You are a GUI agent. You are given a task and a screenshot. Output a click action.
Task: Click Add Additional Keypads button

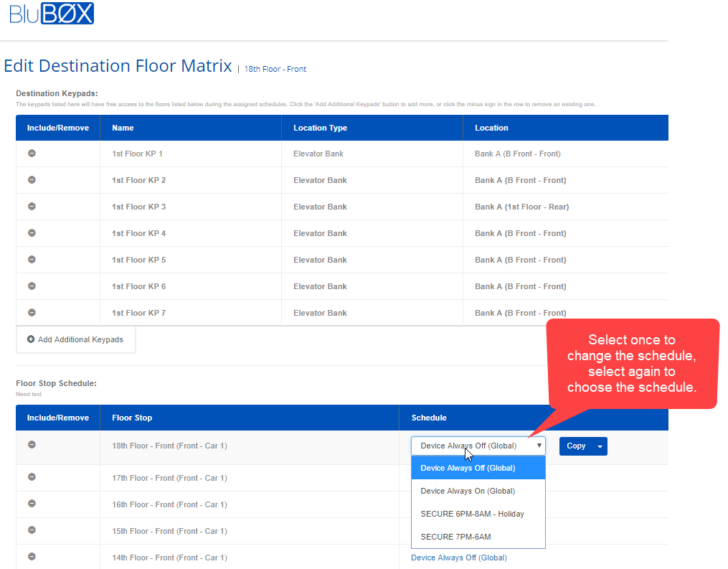point(76,339)
